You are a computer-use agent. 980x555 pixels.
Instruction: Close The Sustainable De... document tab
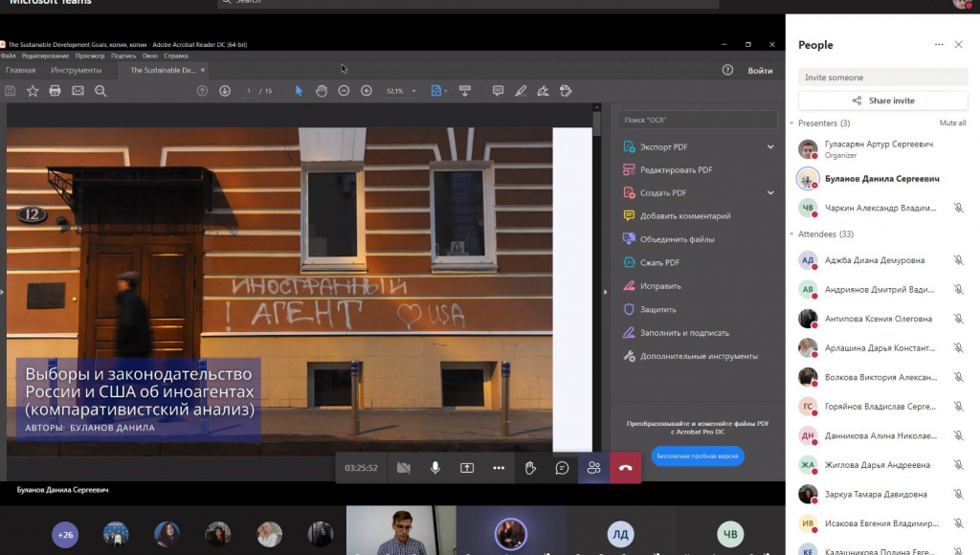click(x=203, y=70)
